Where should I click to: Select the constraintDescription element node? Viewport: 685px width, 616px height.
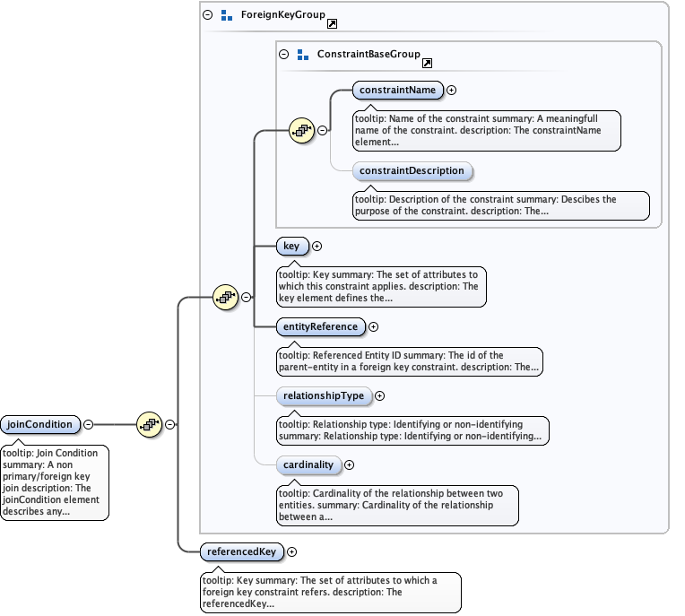(x=412, y=170)
